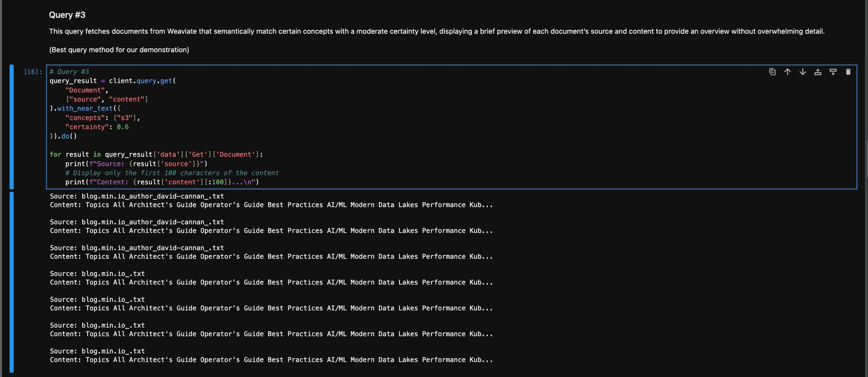The height and width of the screenshot is (377, 868).
Task: Select the "Query #3" markdown heading
Action: click(x=67, y=15)
